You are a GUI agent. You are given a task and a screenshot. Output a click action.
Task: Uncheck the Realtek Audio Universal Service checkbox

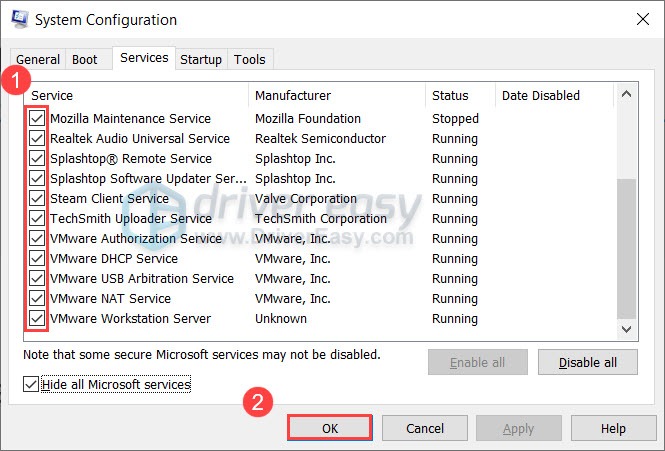pyautogui.click(x=37, y=139)
